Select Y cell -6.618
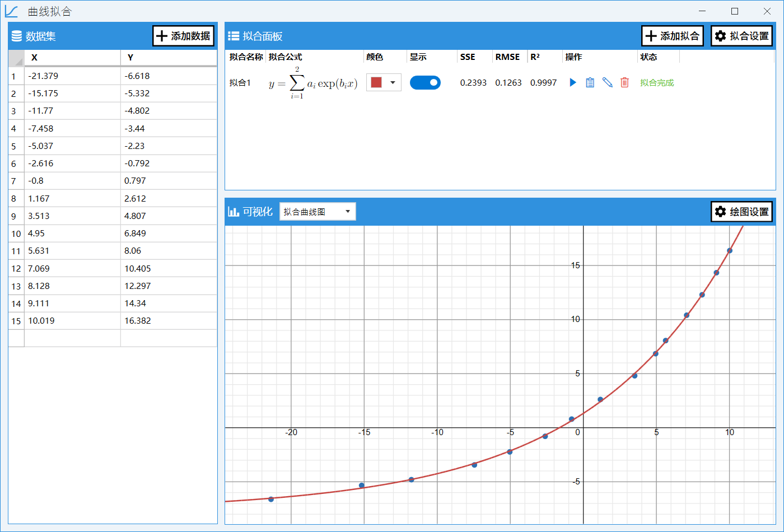This screenshot has width=784, height=532. tap(169, 76)
